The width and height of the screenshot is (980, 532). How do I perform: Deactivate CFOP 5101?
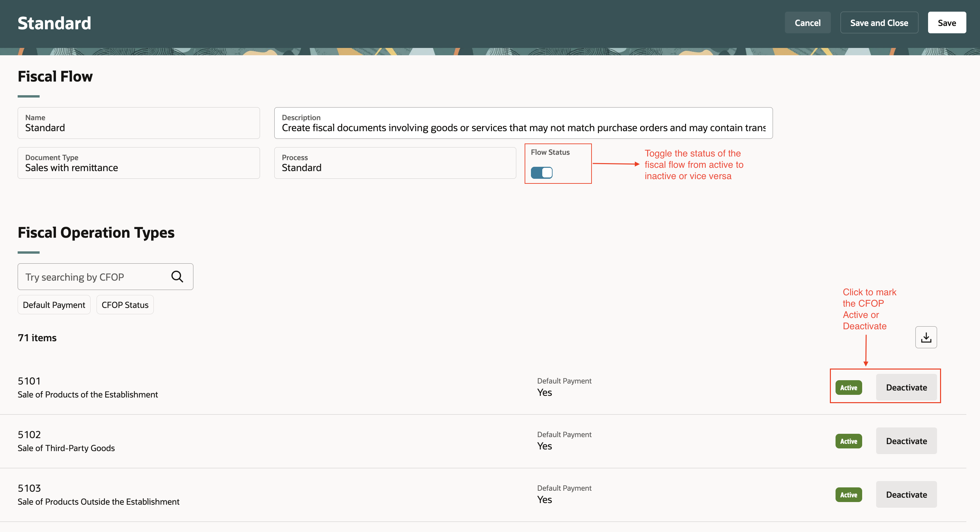tap(906, 388)
